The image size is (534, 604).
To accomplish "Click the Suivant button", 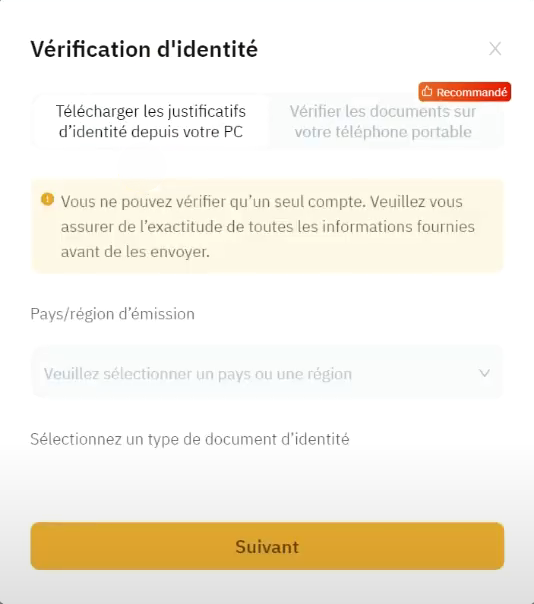I will pos(267,546).
